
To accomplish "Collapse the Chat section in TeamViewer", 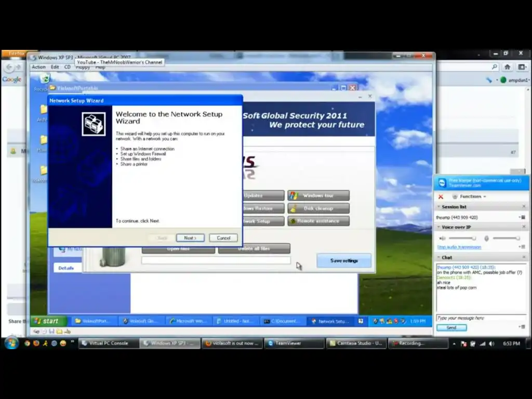I will [x=438, y=258].
